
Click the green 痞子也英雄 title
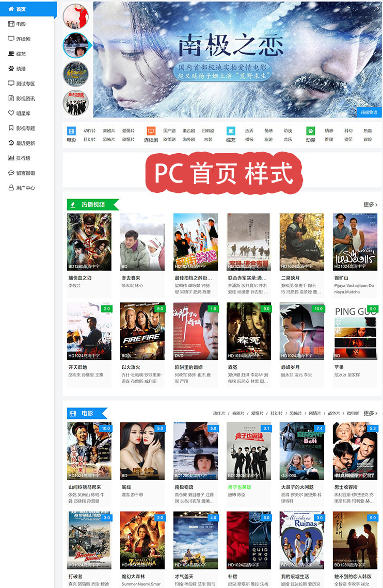coord(240,487)
